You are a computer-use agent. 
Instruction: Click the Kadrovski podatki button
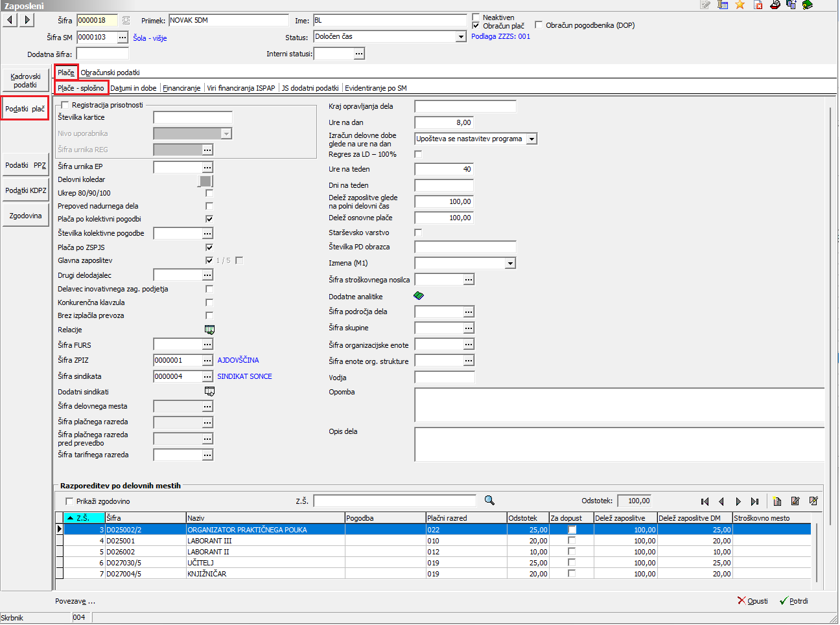[x=25, y=80]
